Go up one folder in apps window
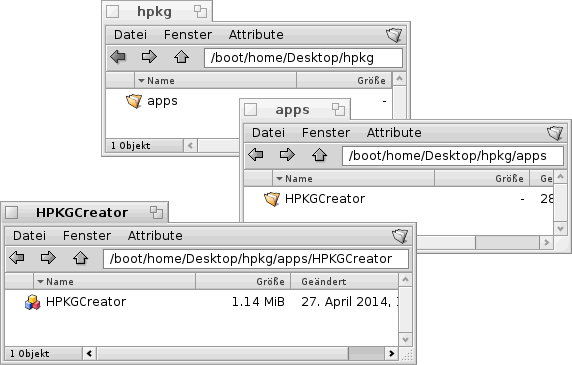 coord(320,155)
